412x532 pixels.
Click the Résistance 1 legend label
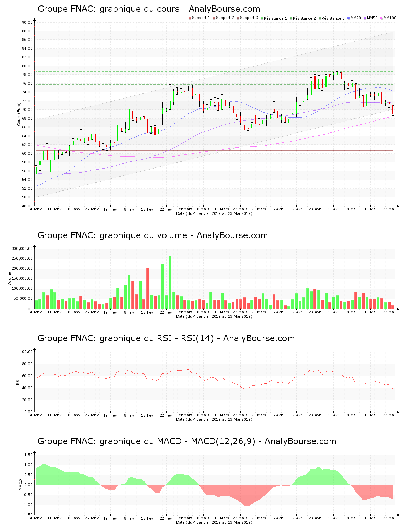[275, 18]
